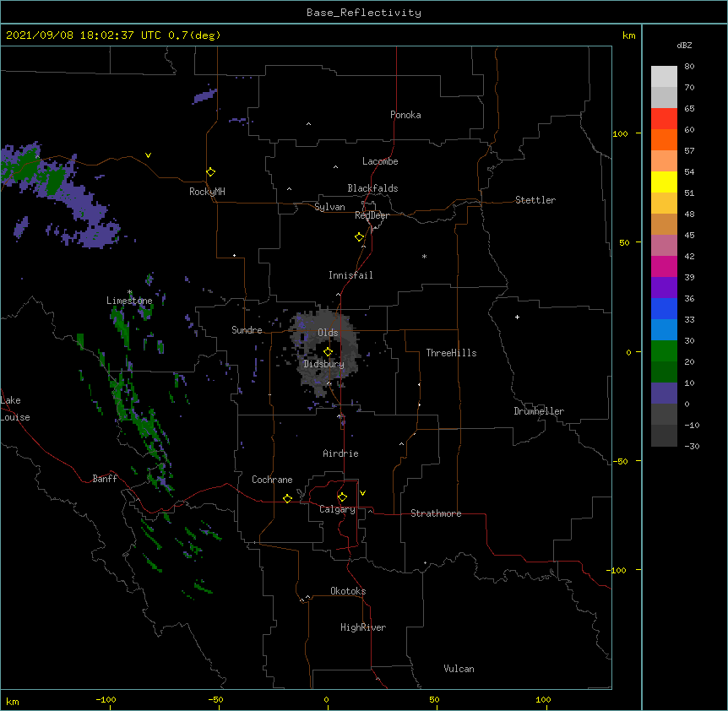
Task: Click the Strathmore label
Action: tap(436, 513)
